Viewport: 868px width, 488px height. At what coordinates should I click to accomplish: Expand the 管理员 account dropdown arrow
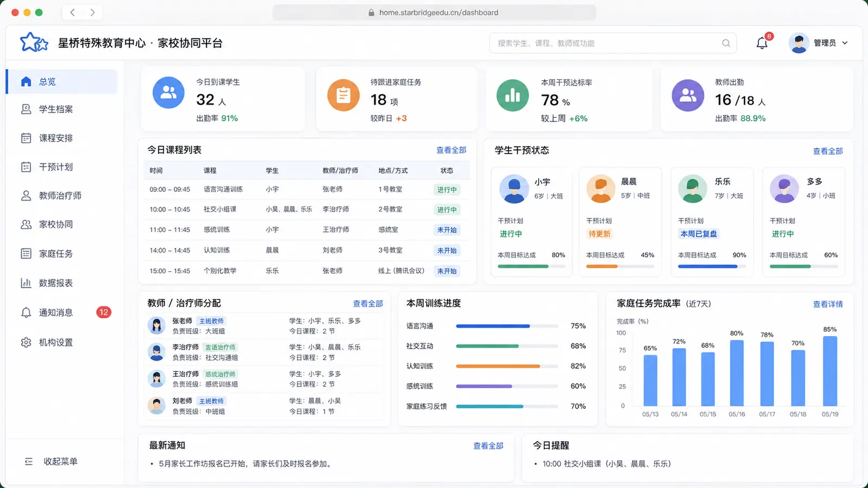click(845, 43)
